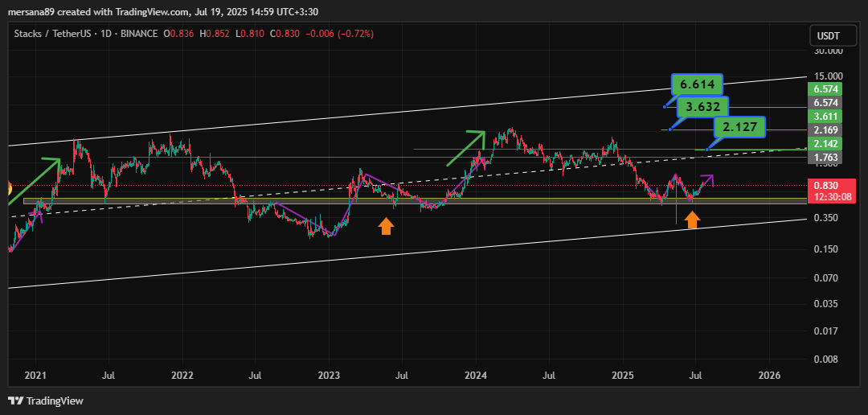Click 0.150 on the price axis
Screen dimensions: 868x415
pos(825,249)
